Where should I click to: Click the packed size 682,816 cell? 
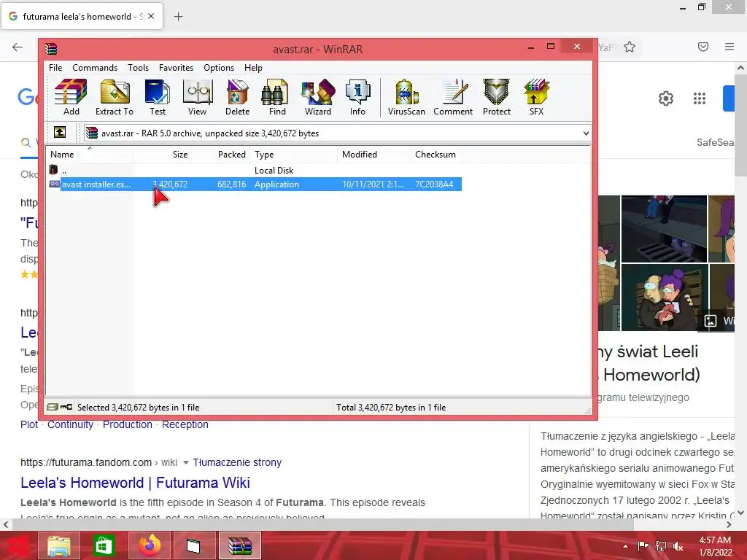pos(231,184)
